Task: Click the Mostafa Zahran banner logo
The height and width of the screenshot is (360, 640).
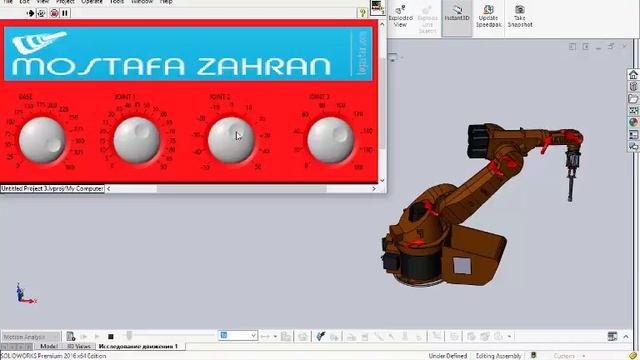Action: tap(188, 53)
